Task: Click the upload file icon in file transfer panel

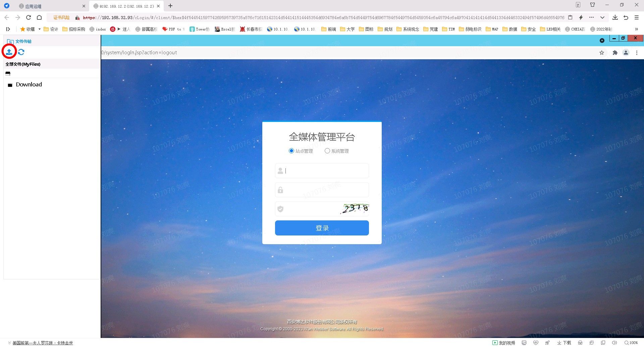Action: [x=9, y=52]
